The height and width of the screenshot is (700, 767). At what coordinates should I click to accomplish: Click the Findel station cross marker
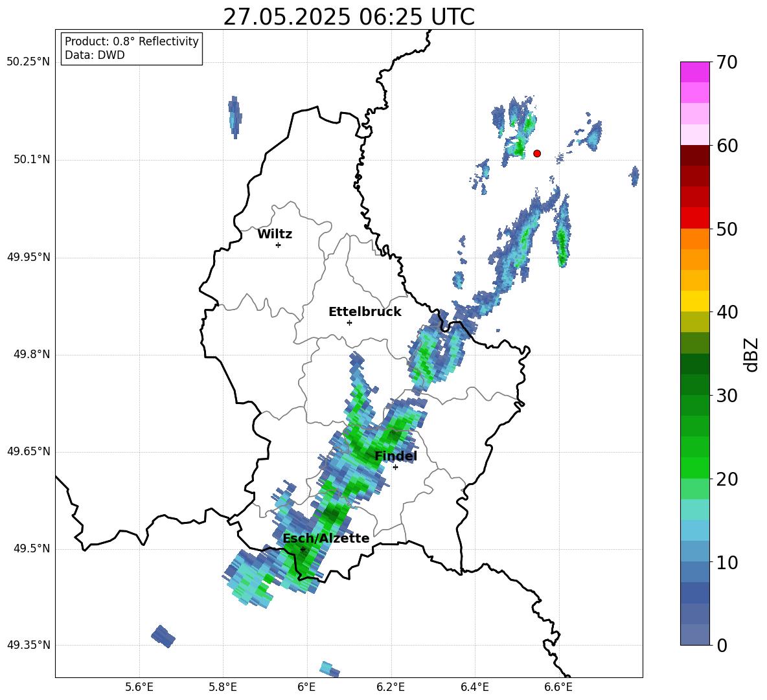[x=395, y=468]
